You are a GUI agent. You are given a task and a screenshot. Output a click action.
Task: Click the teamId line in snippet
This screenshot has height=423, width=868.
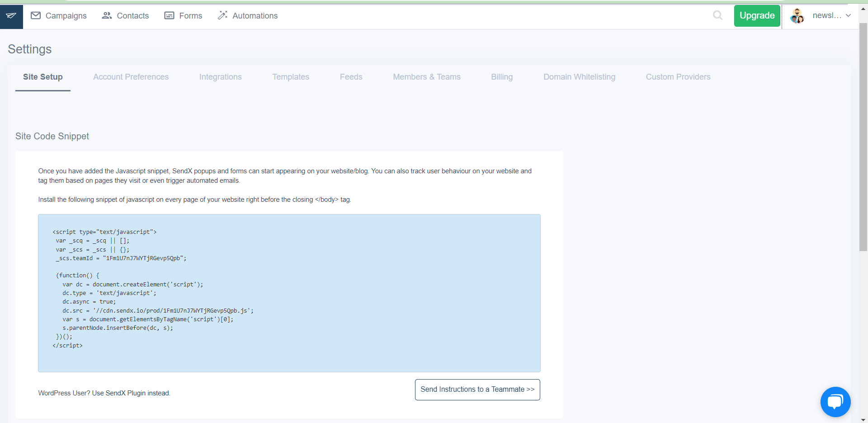(121, 258)
